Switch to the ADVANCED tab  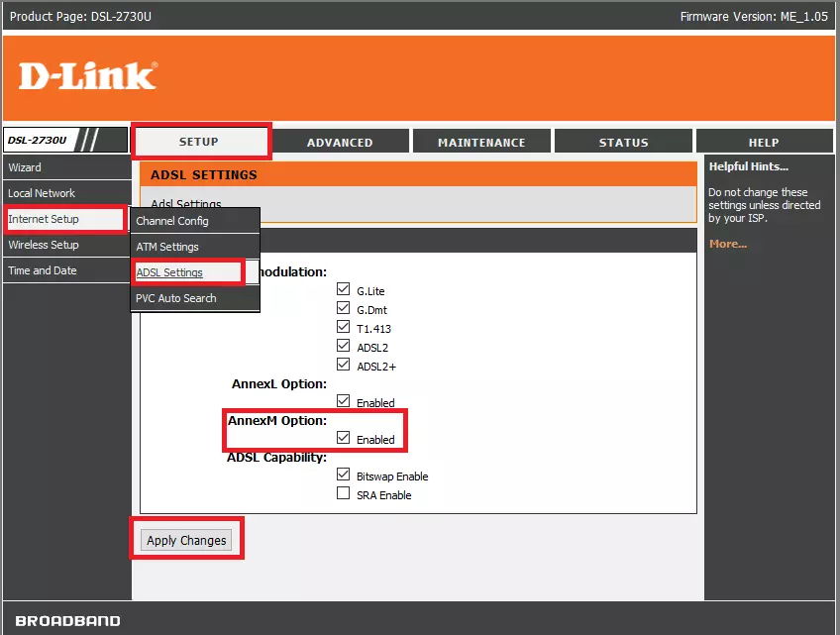click(340, 143)
